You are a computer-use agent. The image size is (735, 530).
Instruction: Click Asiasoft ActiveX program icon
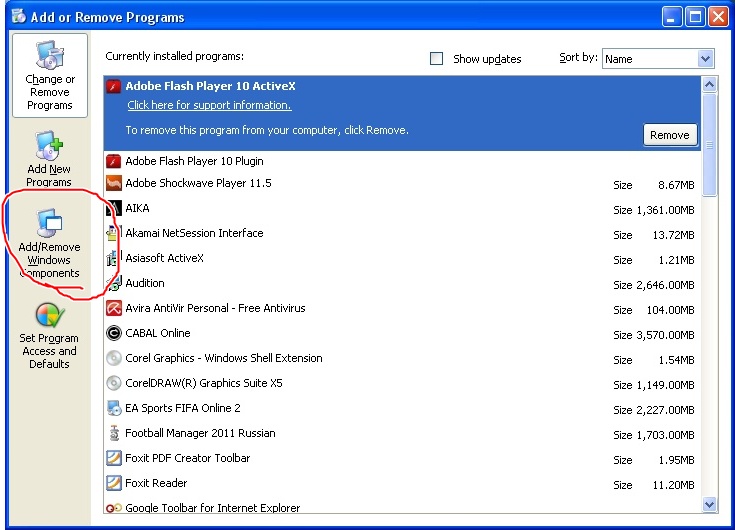pos(113,258)
